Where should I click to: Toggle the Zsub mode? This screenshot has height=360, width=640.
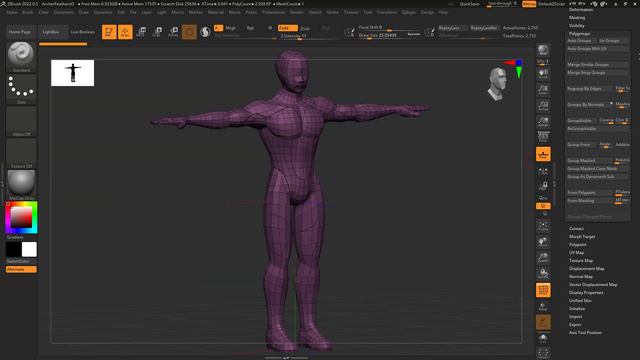coord(304,28)
